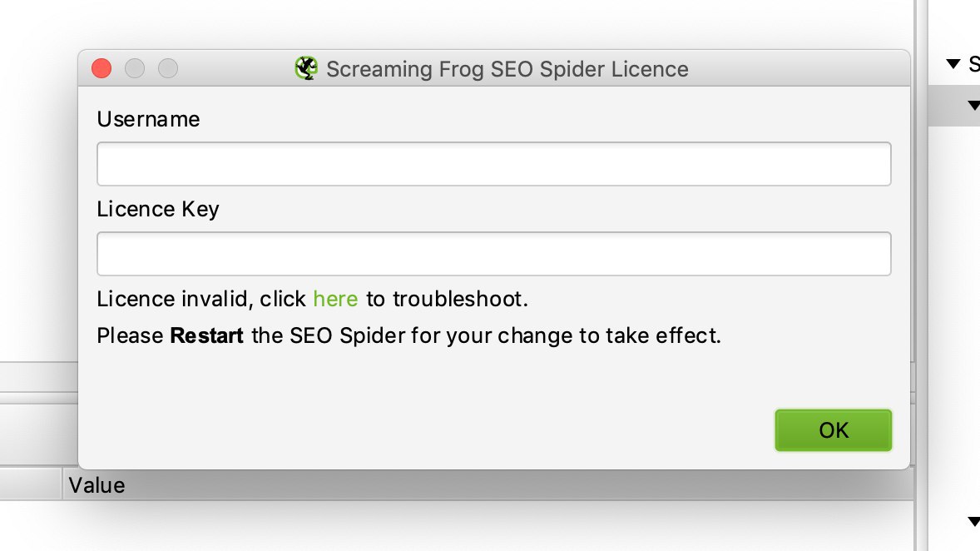
Task: Click the greyed-out minimize window button
Action: [135, 68]
